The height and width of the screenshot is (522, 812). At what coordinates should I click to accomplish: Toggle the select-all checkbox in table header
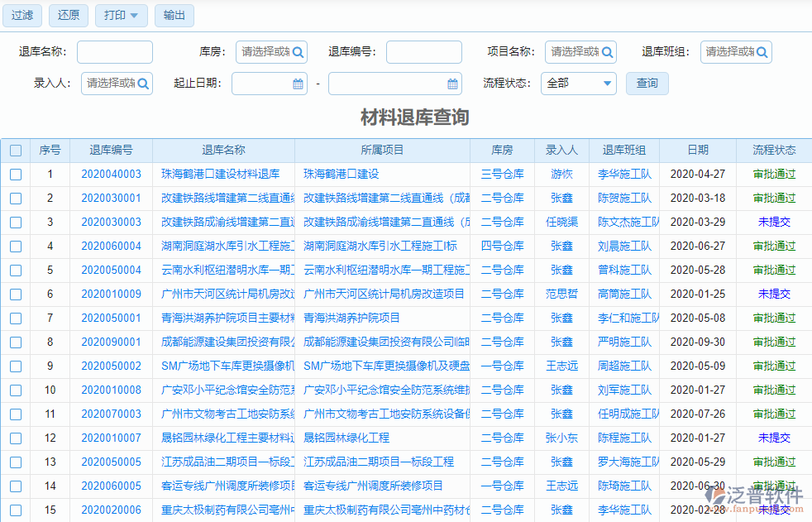(x=15, y=150)
